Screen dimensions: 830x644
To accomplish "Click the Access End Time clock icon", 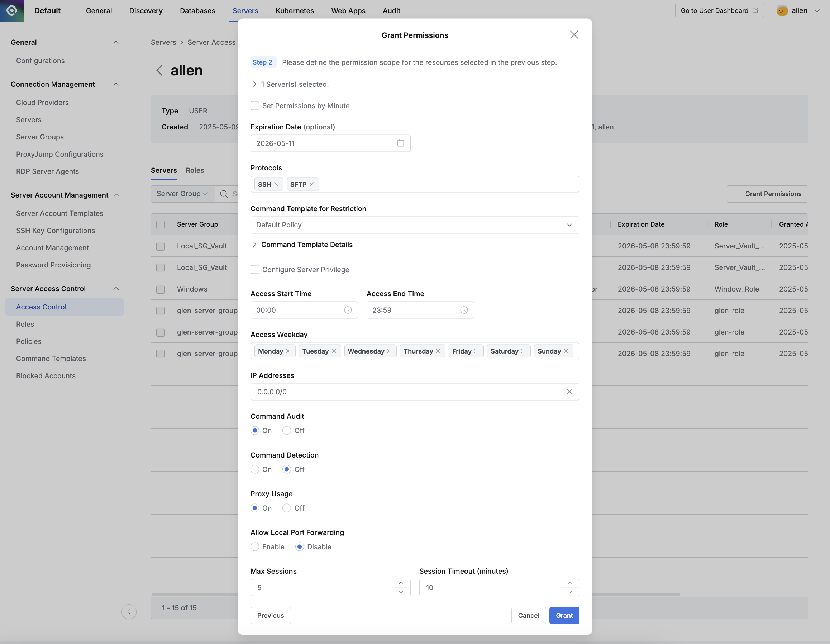I will click(464, 310).
